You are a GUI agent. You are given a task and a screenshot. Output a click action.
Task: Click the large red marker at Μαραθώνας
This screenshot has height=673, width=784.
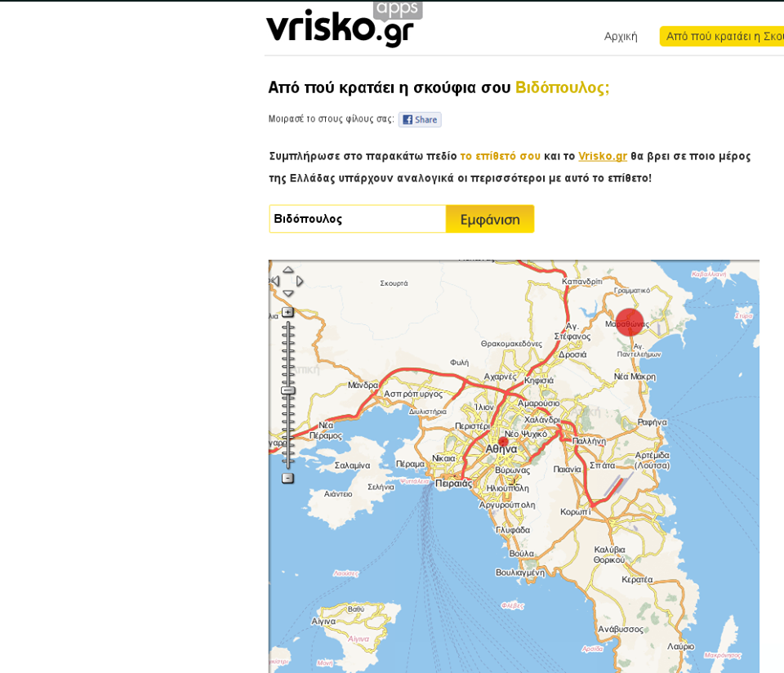coord(630,322)
